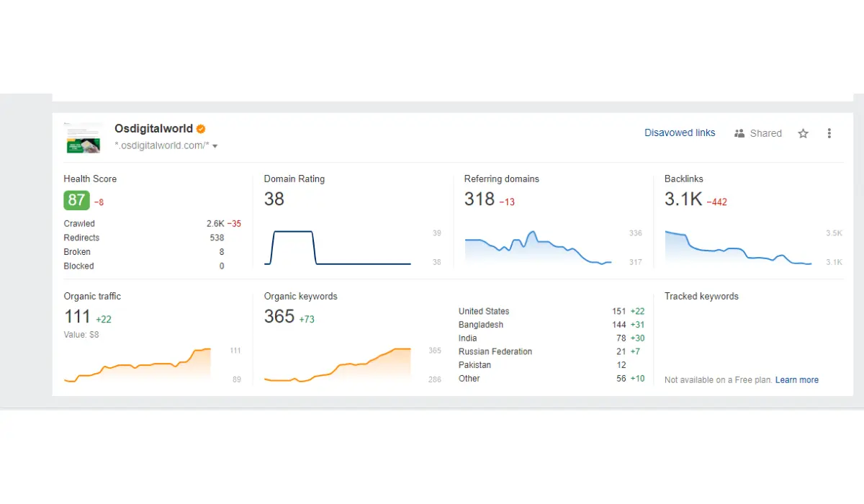Click the United States country row
This screenshot has width=864, height=504.
tap(552, 312)
